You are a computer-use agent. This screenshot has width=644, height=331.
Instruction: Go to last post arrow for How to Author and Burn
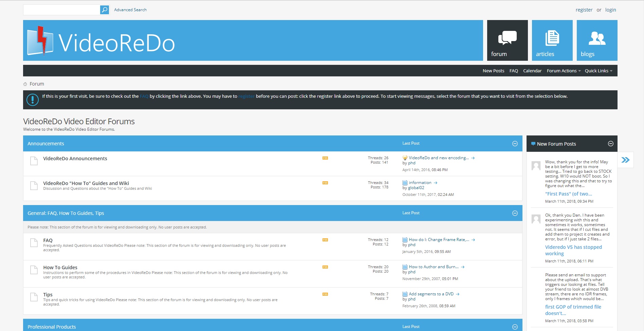pyautogui.click(x=463, y=267)
